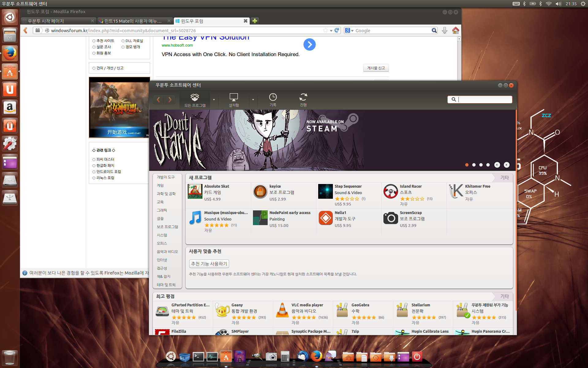This screenshot has height=368, width=588.
Task: Go forward in Software Center history
Action: (x=170, y=99)
